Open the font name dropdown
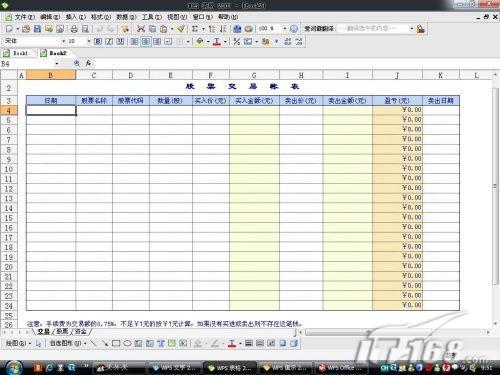 (63, 41)
